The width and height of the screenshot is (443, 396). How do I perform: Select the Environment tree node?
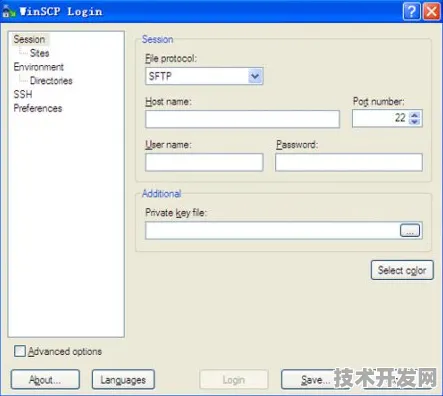39,67
